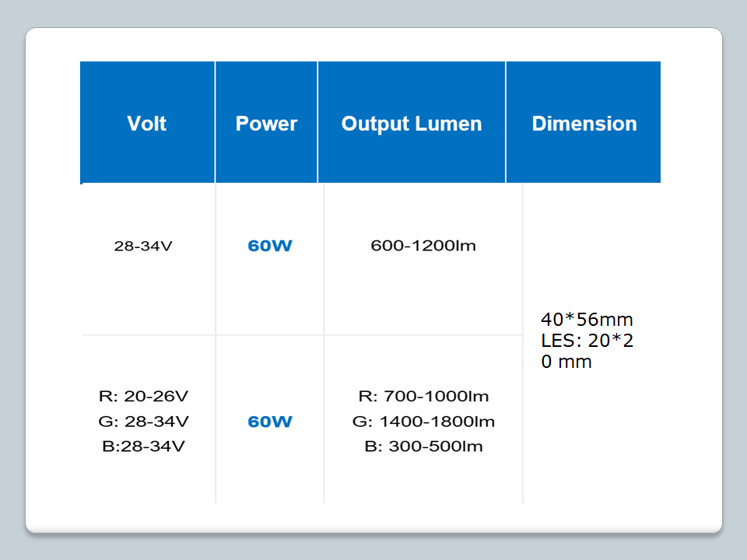Click the G: 1400-1800lm lumen value
This screenshot has height=560, width=747.
(x=423, y=422)
